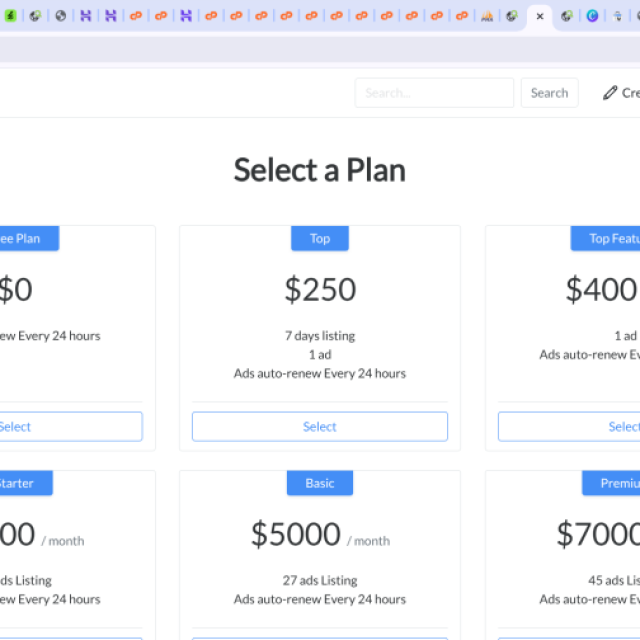Click the blue Top plan badge
This screenshot has height=640, width=640.
pos(320,238)
